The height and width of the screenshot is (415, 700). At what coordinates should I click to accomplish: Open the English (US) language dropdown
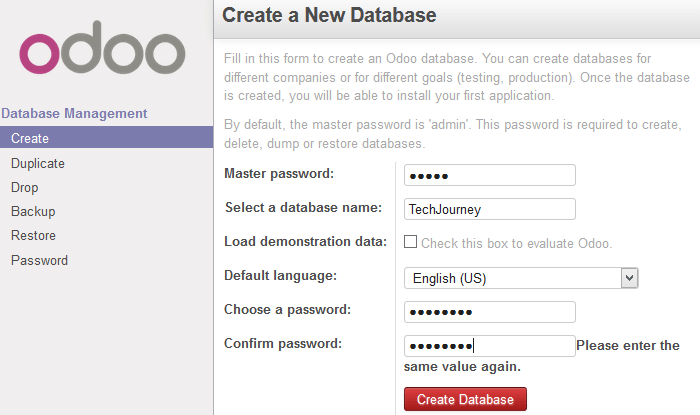click(521, 278)
